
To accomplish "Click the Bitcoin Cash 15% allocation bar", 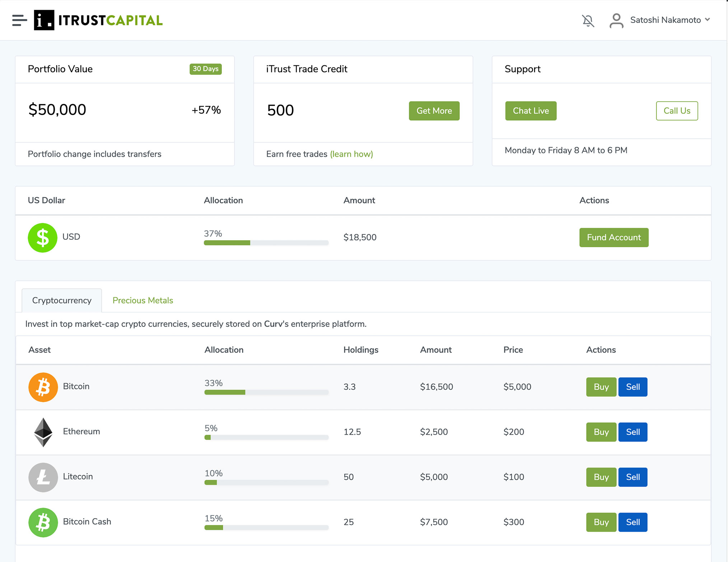I will [266, 528].
